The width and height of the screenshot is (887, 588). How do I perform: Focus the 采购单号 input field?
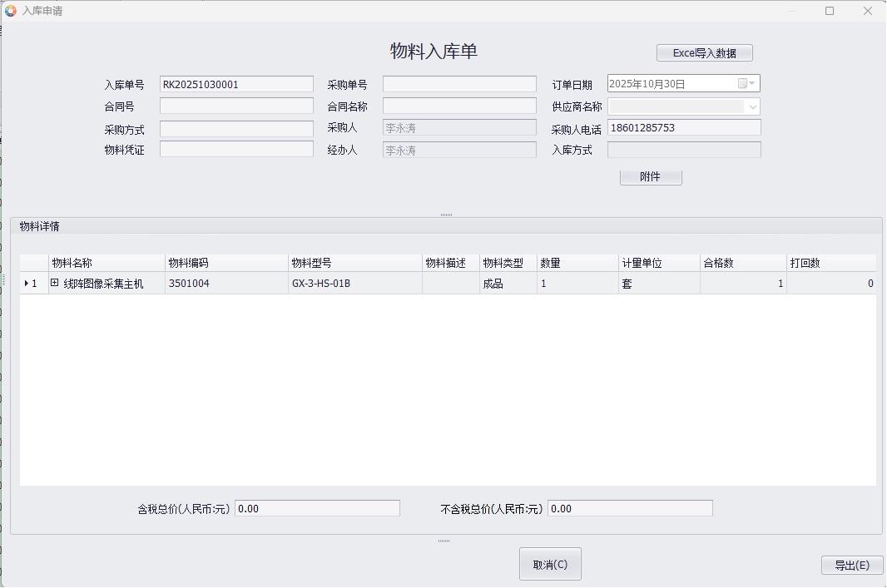pyautogui.click(x=459, y=84)
